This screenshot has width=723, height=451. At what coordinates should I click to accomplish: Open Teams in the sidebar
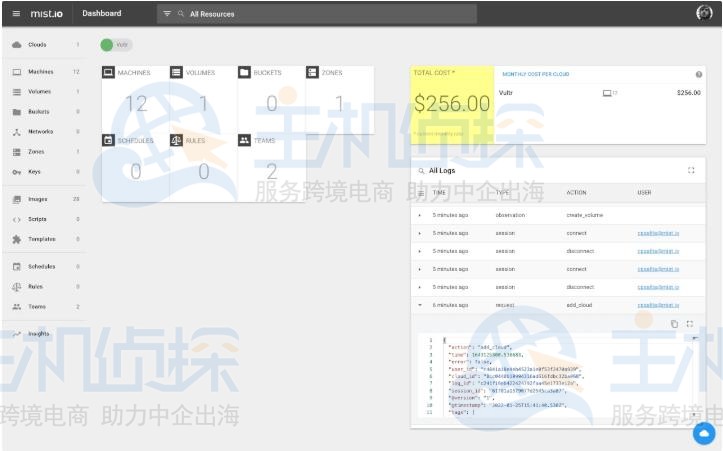tap(45, 307)
